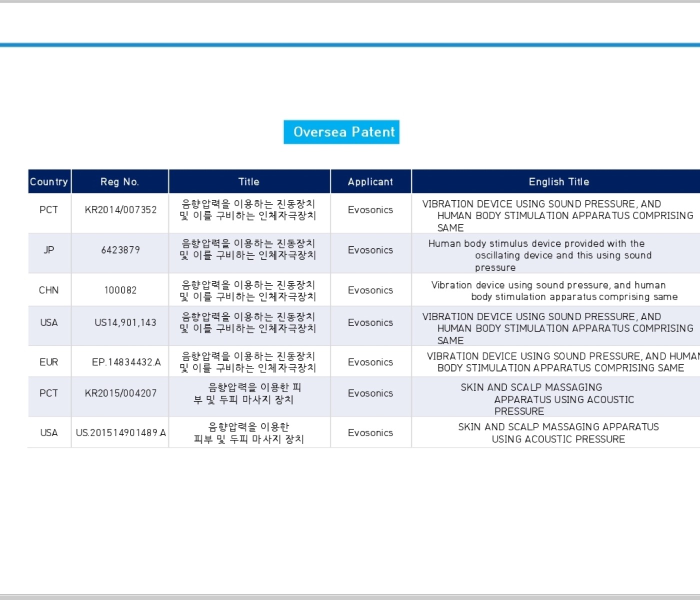The width and height of the screenshot is (700, 600).
Task: Select the Korean title in the US14,901,143 row
Action: tap(248, 322)
